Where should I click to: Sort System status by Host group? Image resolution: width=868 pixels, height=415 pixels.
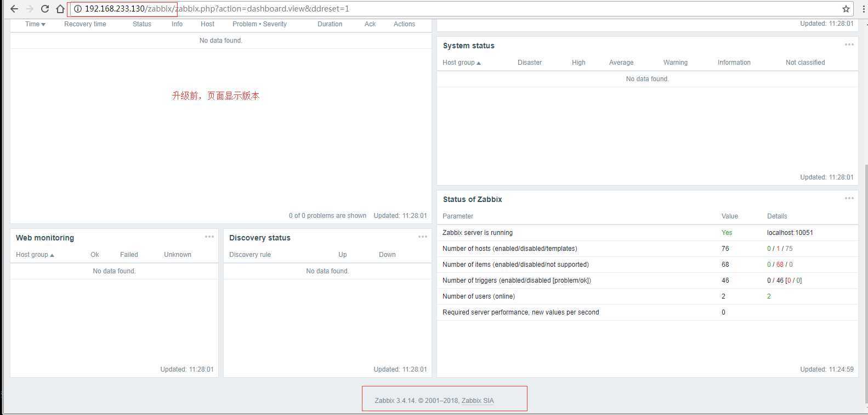(462, 63)
